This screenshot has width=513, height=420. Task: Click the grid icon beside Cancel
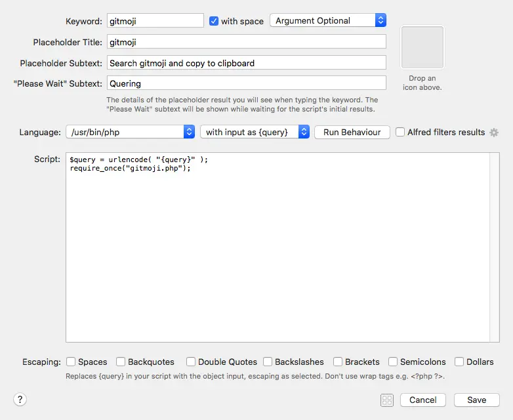(387, 400)
